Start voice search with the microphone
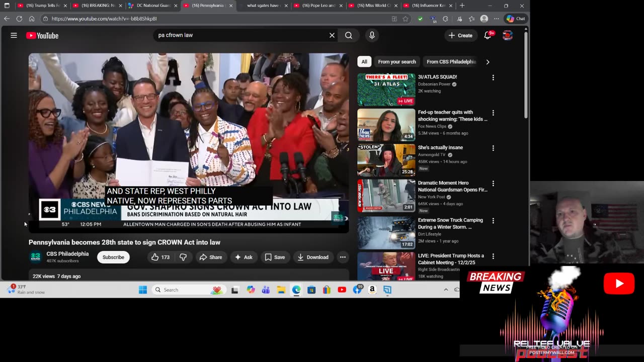The width and height of the screenshot is (644, 362). [x=372, y=35]
